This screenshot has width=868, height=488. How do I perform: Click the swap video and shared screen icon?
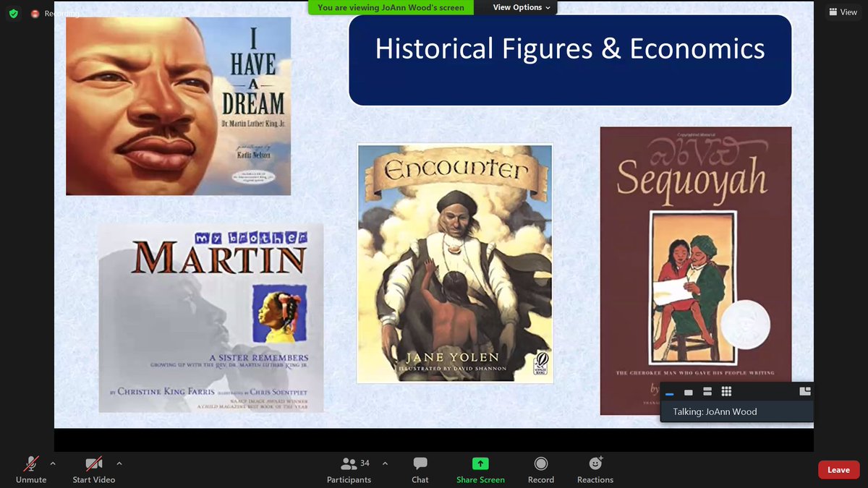[x=804, y=391]
